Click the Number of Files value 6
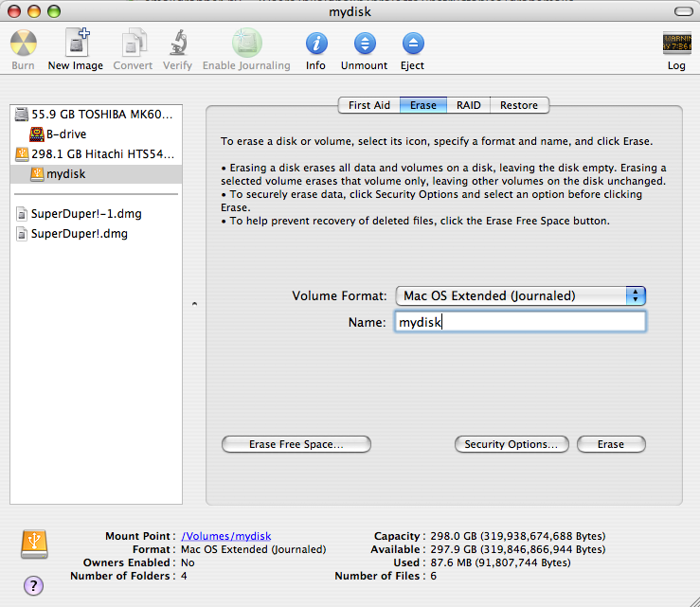The height and width of the screenshot is (607, 700). pos(434,576)
